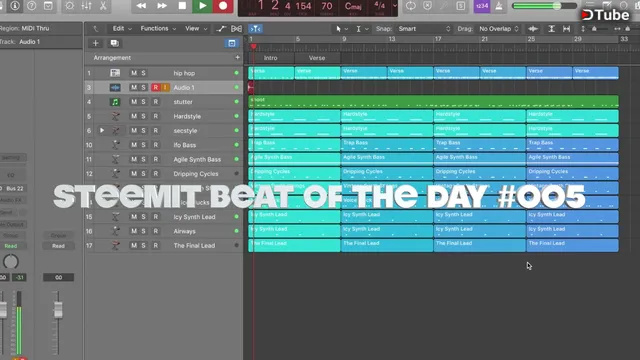Toggle the Solo S button in control bar
Screen dimensions: 640x360
click(x=461, y=6)
